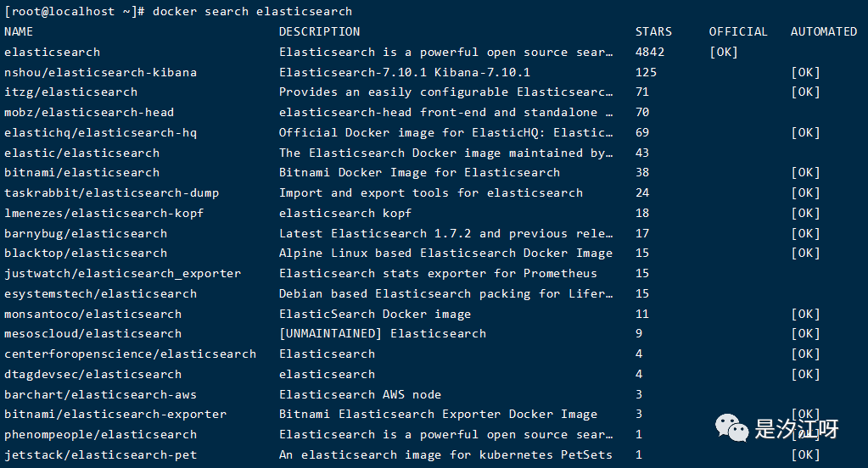Click the AUTOMATED column header

click(824, 31)
